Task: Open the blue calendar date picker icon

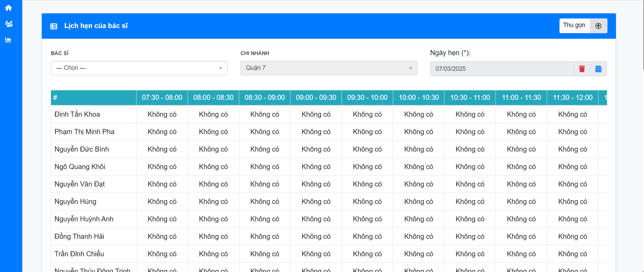Action: 598,69
